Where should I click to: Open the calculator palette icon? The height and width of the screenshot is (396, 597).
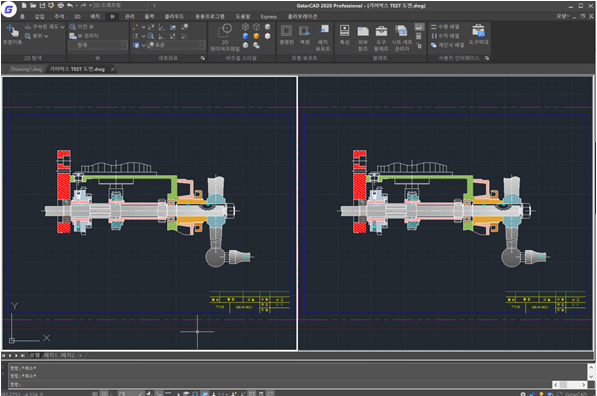[419, 36]
